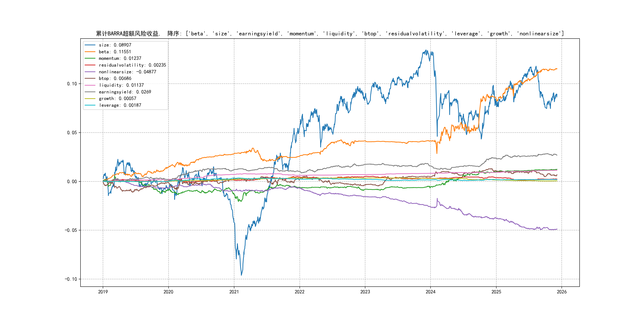Click the 'leverage: 0.00187' legend entry

pos(120,105)
